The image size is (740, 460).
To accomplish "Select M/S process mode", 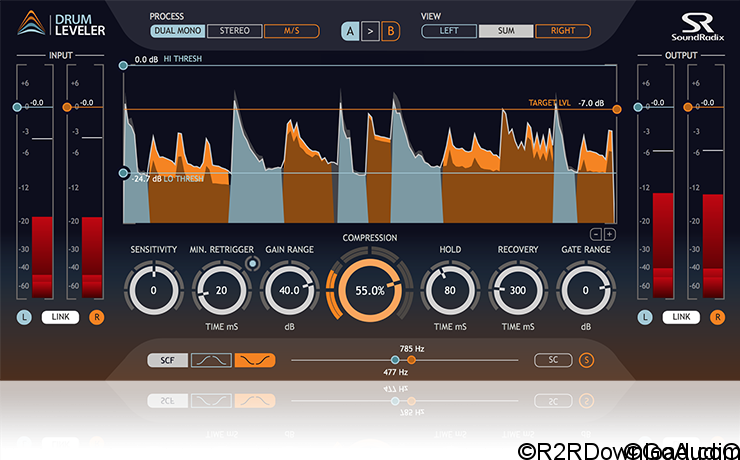I will (x=292, y=31).
